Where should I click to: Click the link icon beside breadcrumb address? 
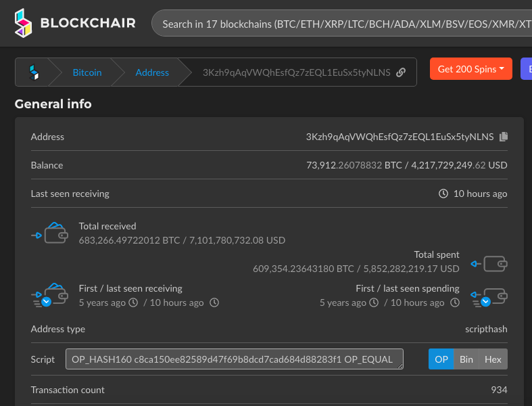(401, 72)
